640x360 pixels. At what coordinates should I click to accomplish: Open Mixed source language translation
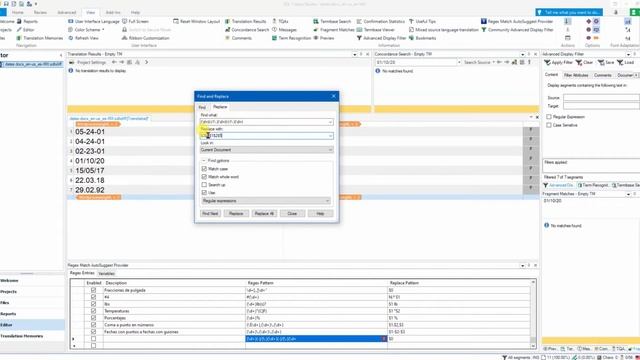[x=443, y=30]
